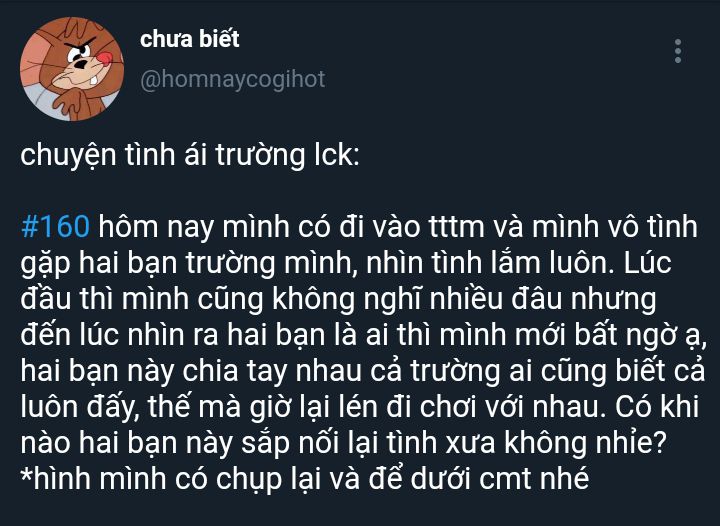Click the word "lck:" in the heading line
The image size is (720, 526).
coord(337,155)
